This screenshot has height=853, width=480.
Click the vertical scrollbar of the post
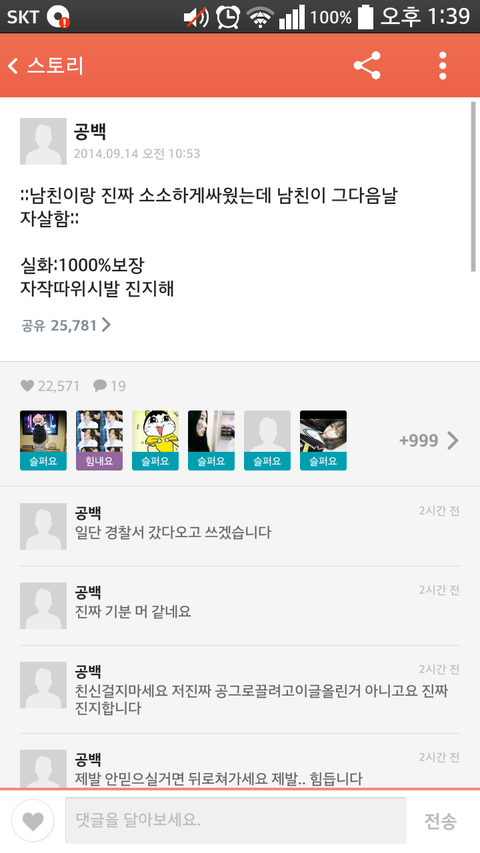point(473,186)
